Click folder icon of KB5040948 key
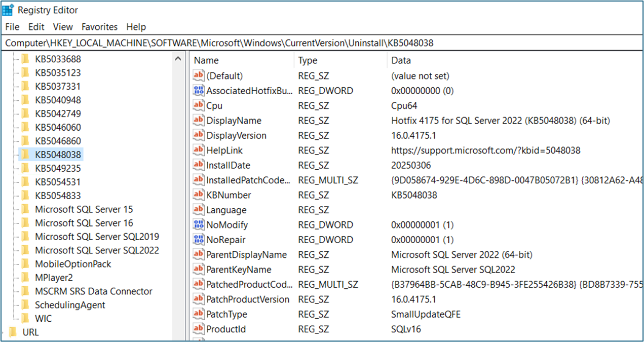Screen dimensions: 644x342 [x=25, y=100]
